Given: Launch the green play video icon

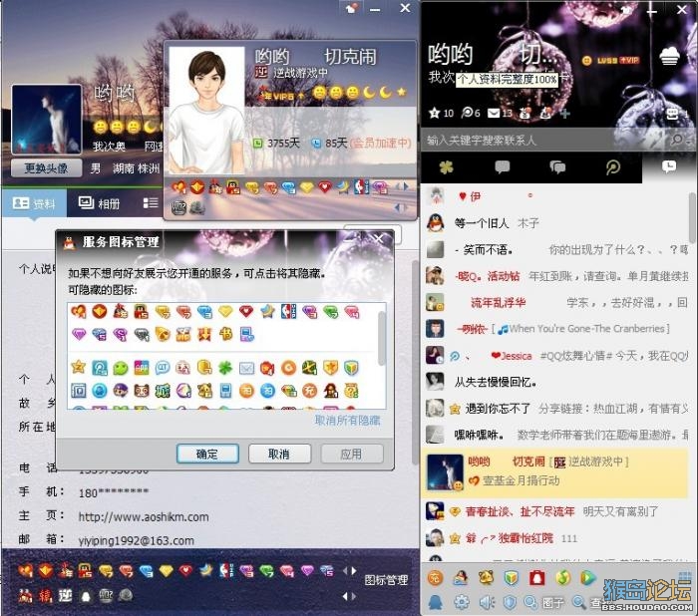Looking at the screenshot, I should click(x=588, y=578).
